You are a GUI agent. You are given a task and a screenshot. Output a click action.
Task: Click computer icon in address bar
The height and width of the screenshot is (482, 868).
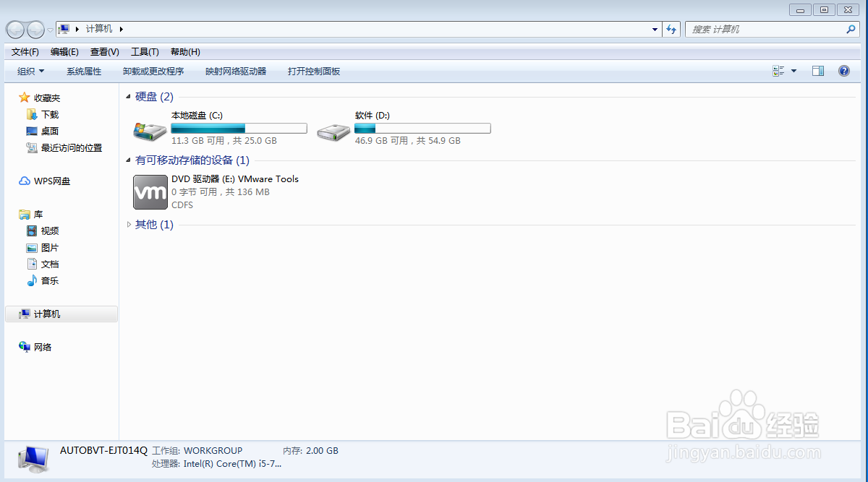(x=64, y=29)
